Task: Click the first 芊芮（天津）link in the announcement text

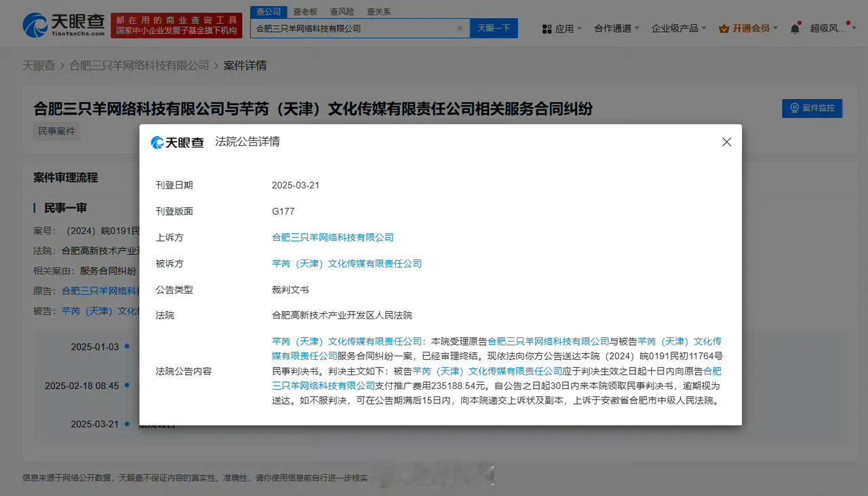Action: 347,342
